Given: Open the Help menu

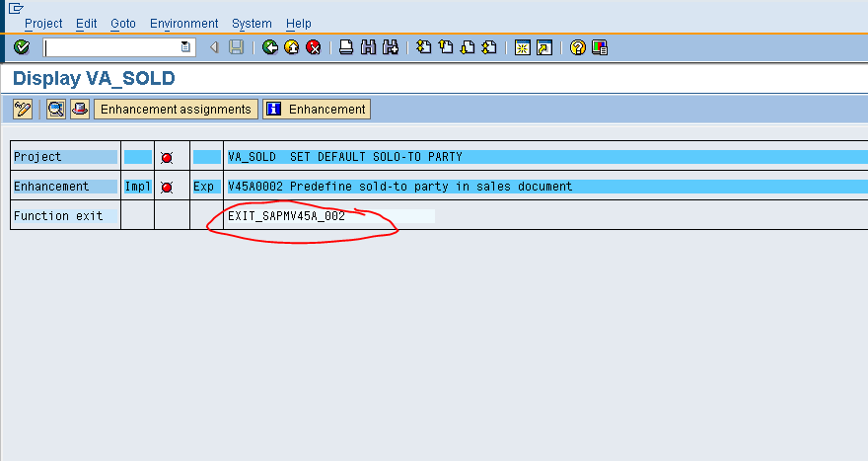Looking at the screenshot, I should [298, 24].
